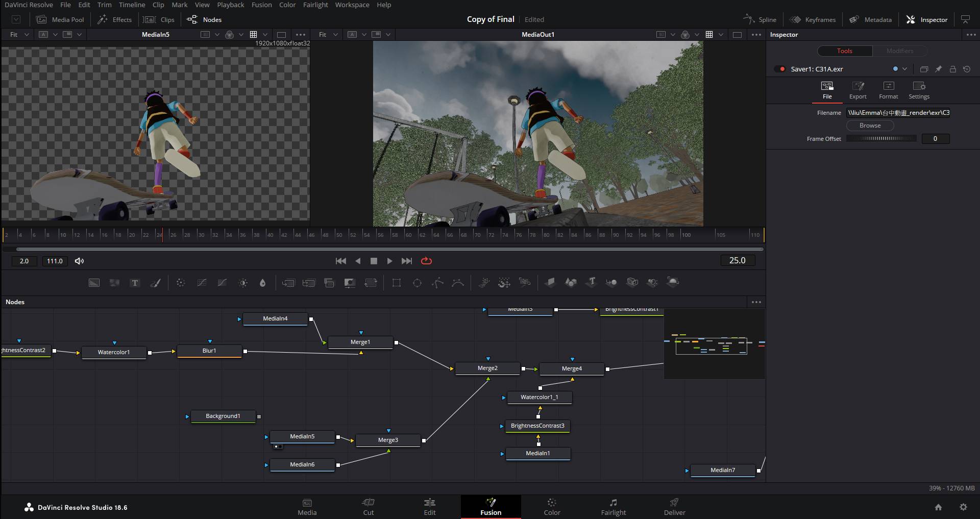
Task: Add a Paint tool from toolbar
Action: tap(156, 283)
